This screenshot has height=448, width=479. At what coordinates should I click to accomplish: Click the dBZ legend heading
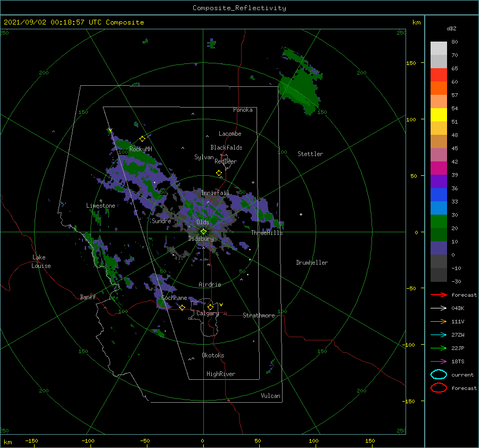coord(451,28)
